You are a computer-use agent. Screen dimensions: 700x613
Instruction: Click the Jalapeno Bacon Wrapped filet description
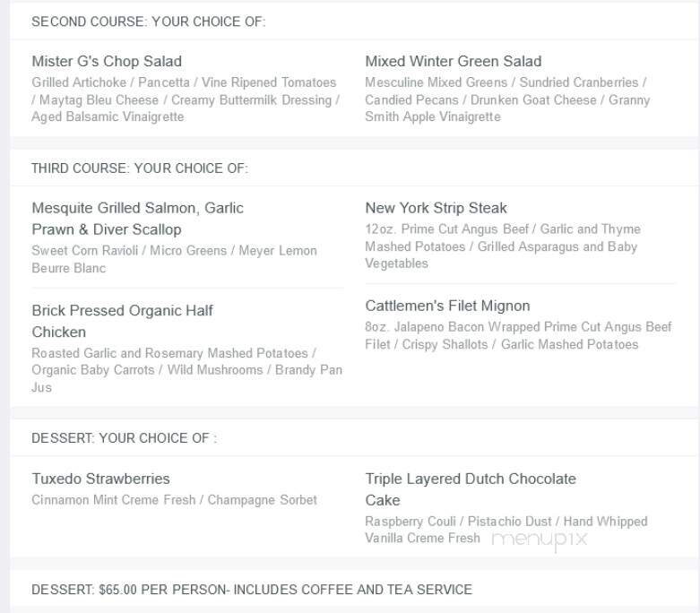pyautogui.click(x=518, y=336)
